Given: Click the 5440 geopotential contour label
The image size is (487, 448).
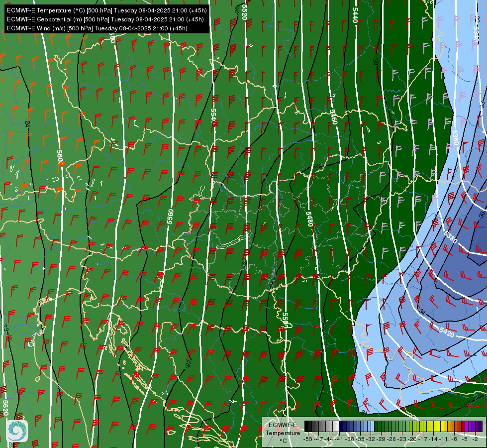Looking at the screenshot, I should (355, 15).
